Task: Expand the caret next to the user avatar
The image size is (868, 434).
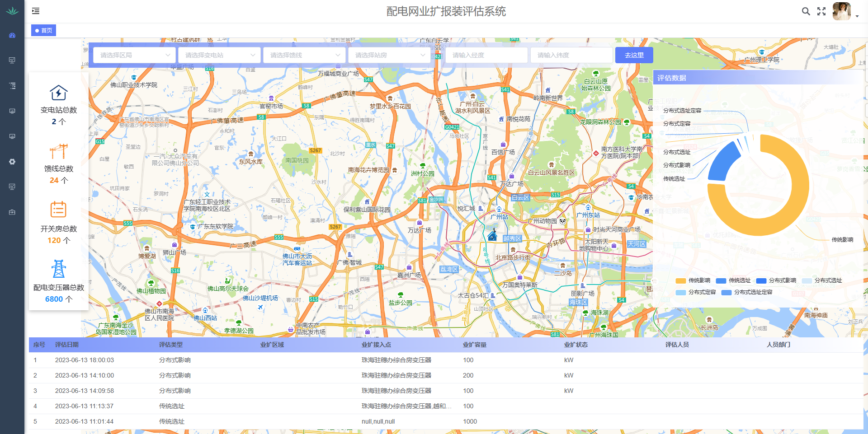Action: [857, 16]
